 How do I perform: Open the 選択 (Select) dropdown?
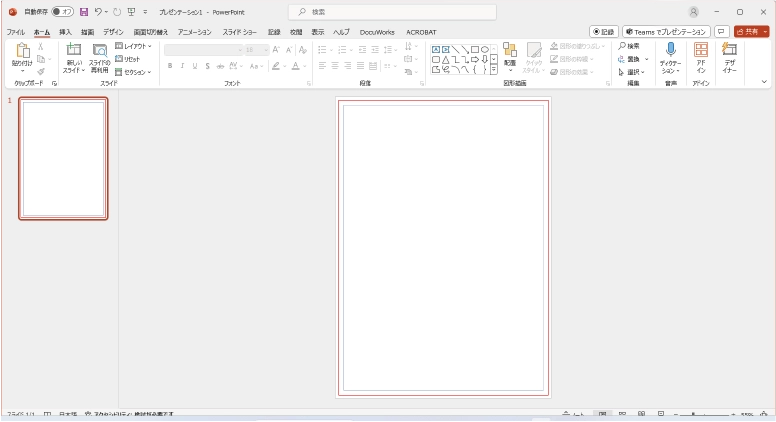click(x=631, y=72)
